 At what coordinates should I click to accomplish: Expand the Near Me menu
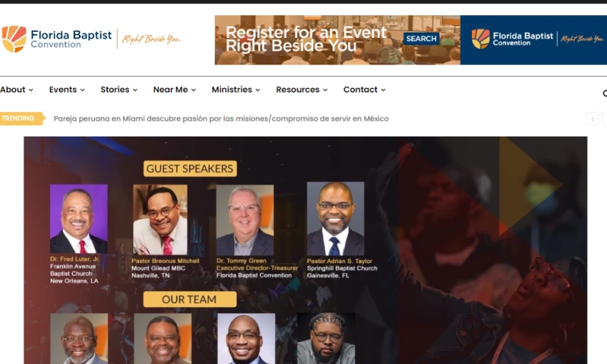[175, 89]
